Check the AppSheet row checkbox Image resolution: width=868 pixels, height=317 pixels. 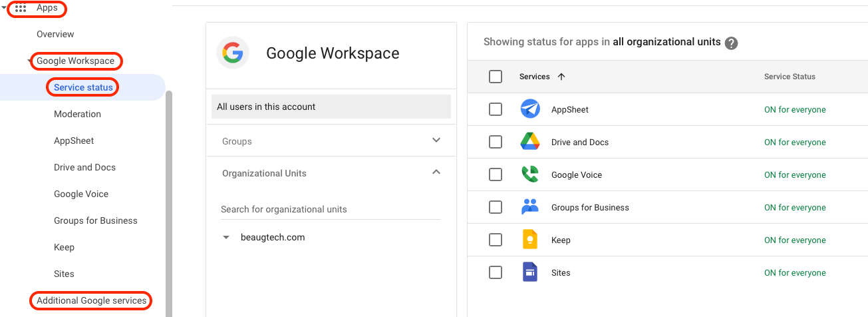[496, 109]
